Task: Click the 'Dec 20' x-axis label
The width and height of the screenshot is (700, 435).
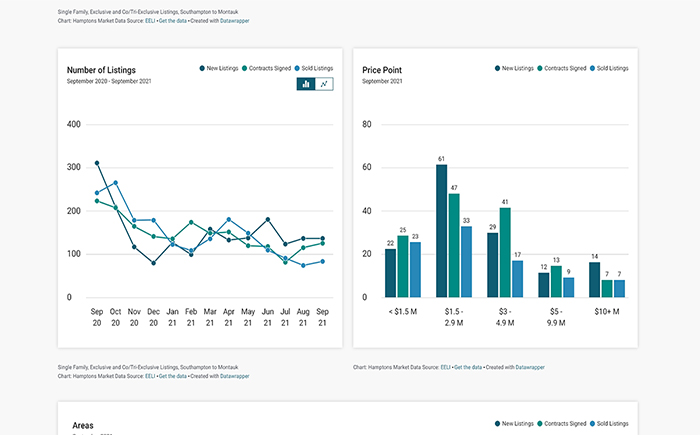Action: 154,317
